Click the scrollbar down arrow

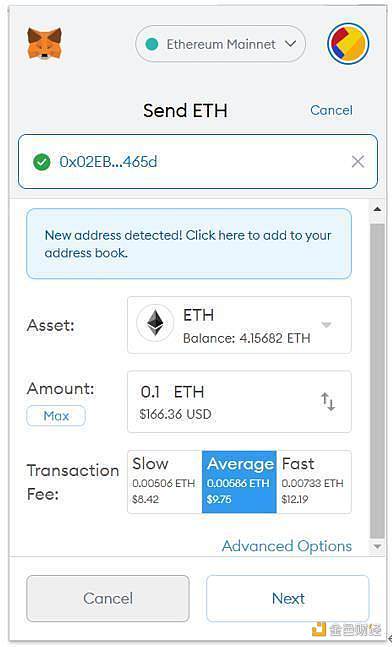377,546
